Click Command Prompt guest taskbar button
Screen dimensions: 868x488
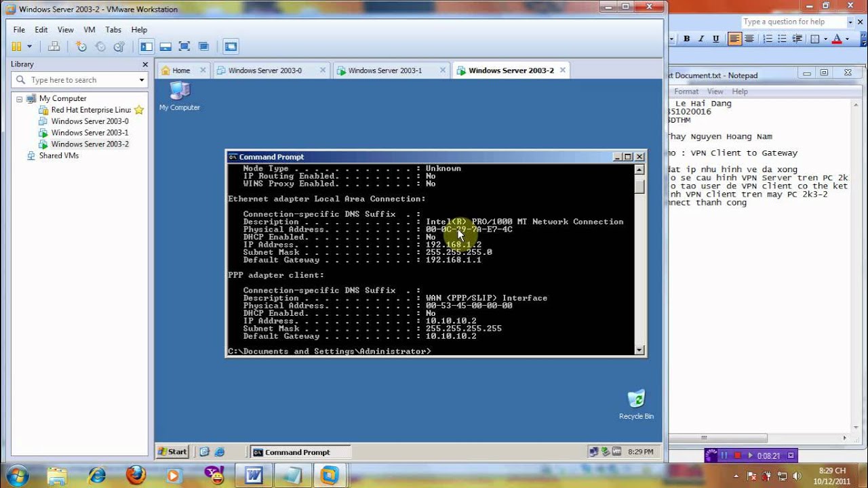tap(300, 452)
